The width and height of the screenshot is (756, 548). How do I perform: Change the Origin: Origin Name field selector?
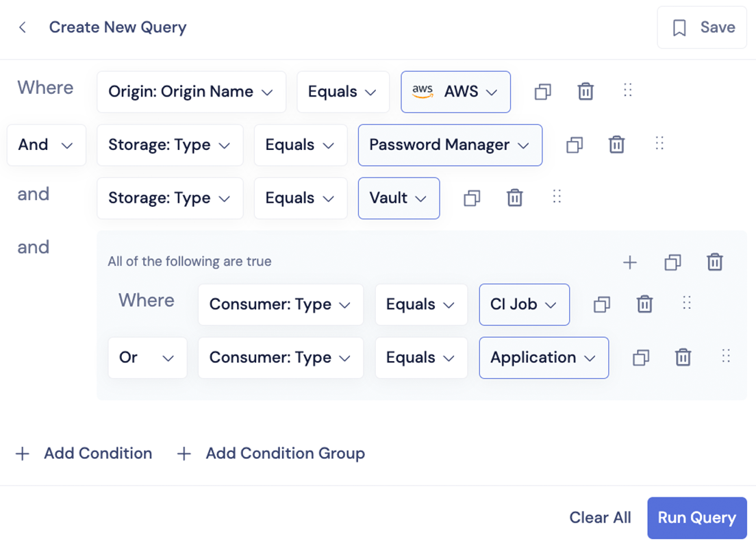tap(192, 92)
